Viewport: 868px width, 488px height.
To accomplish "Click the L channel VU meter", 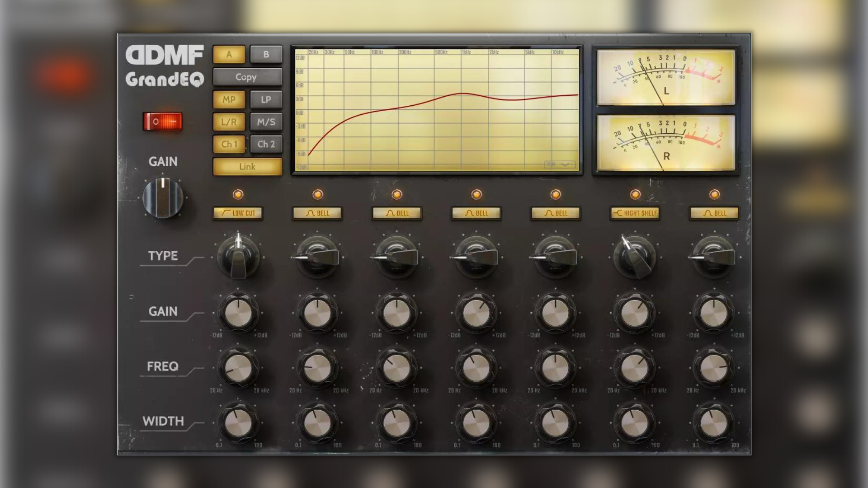I will tap(666, 77).
